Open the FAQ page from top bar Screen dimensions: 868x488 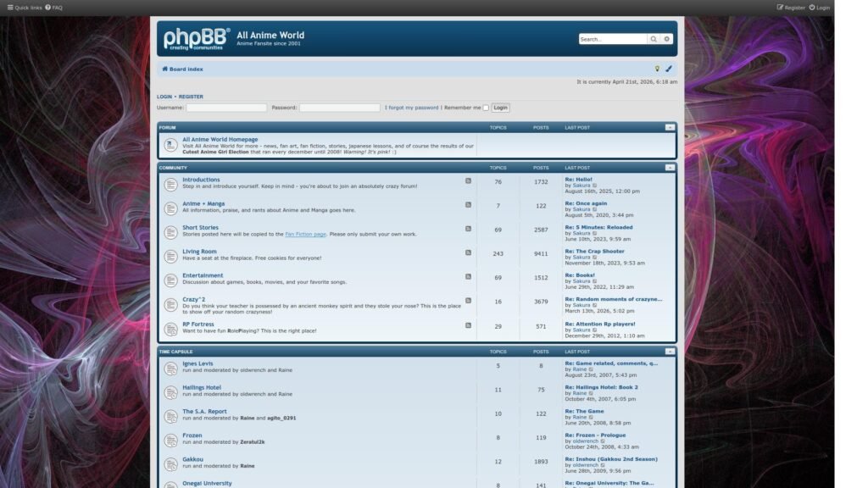coord(55,8)
